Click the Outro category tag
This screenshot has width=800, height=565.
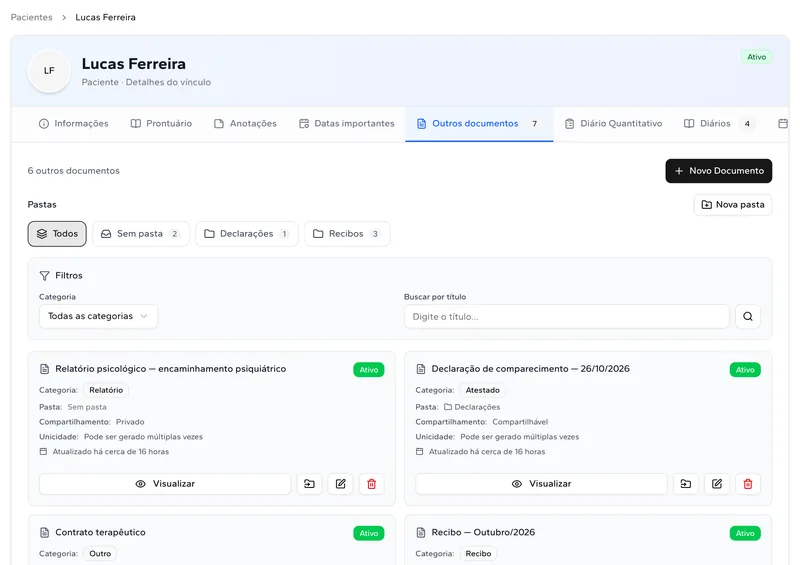point(100,554)
